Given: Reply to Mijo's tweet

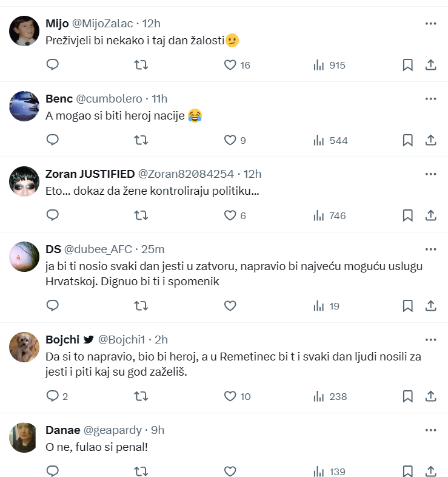Looking at the screenshot, I should (x=53, y=65).
